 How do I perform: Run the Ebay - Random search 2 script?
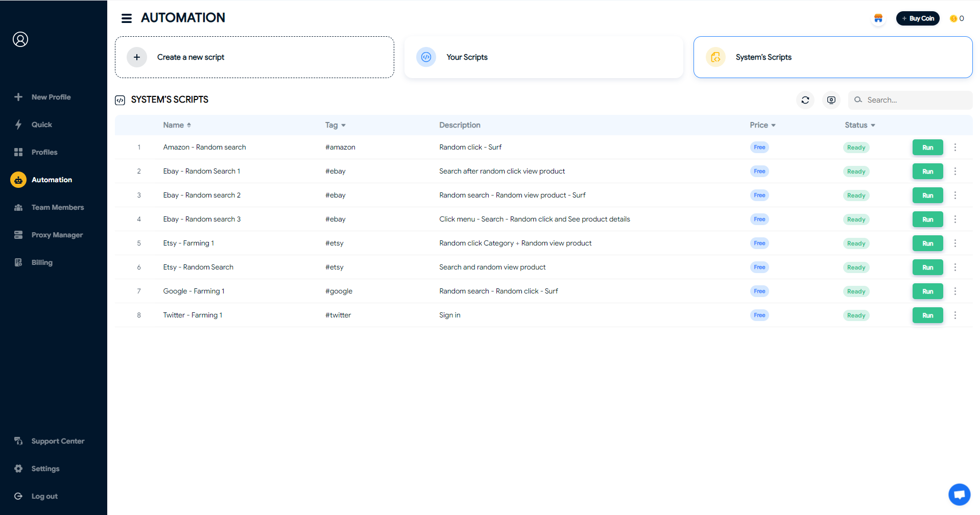928,195
